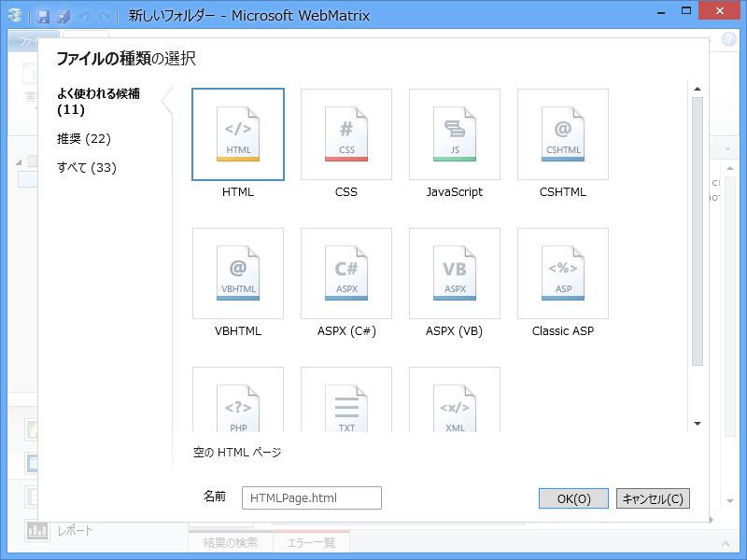Click the キャンセル(C) button
Viewport: 747px width, 560px height.
tap(653, 498)
